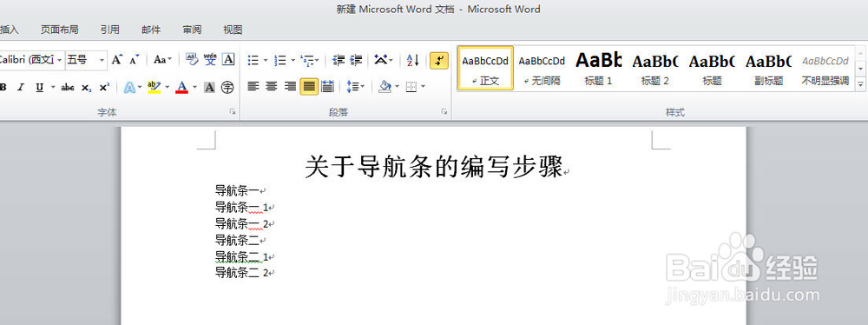868x325 pixels.
Task: Click the line 导航条一 1
Action: 242,208
